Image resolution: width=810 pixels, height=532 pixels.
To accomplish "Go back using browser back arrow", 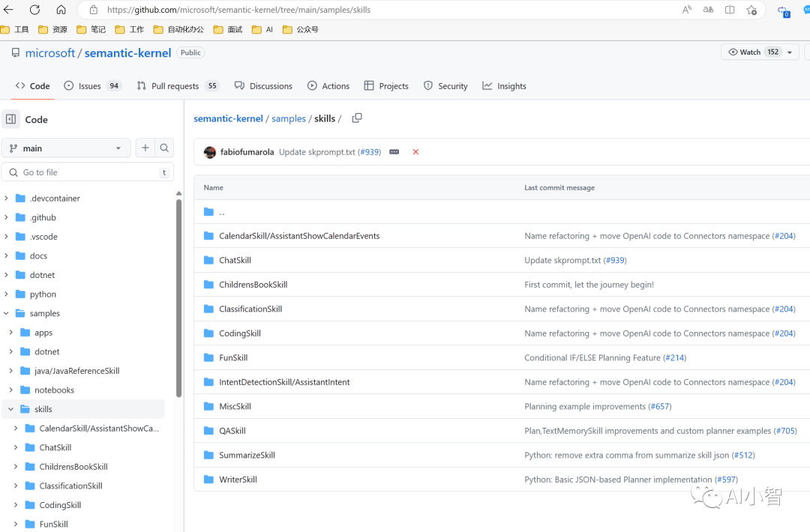I will [x=8, y=10].
